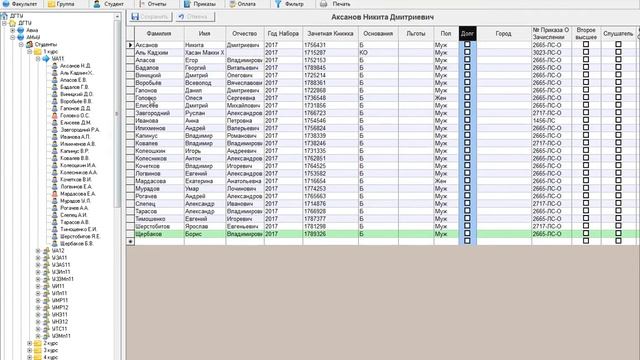Image resolution: width=640 pixels, height=360 pixels.
Task: Select the female student icon beside Мардасова Е.А.
Action: click(54, 194)
